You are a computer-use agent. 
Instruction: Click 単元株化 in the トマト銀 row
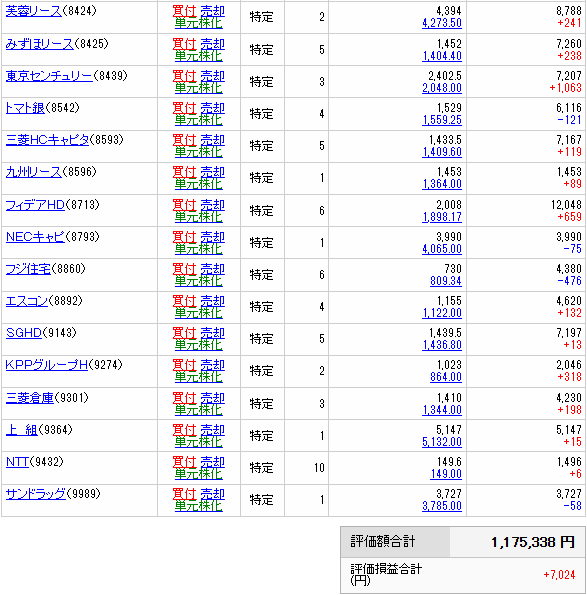pos(198,120)
